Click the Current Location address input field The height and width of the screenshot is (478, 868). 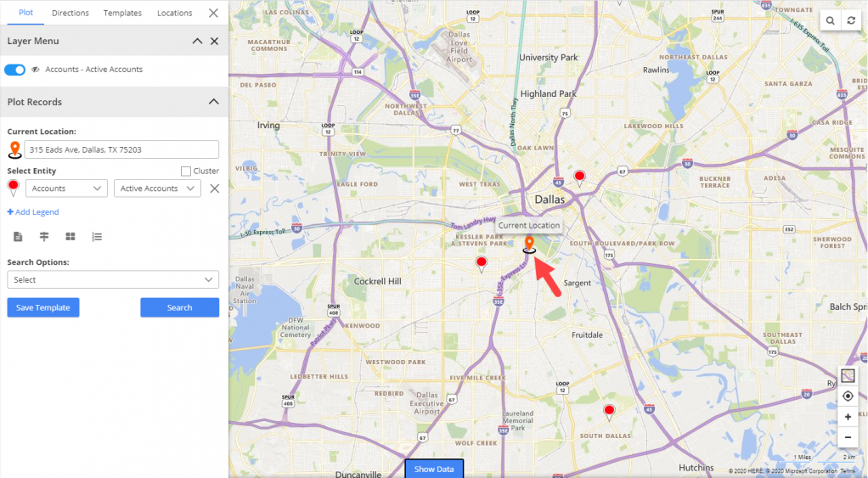121,149
